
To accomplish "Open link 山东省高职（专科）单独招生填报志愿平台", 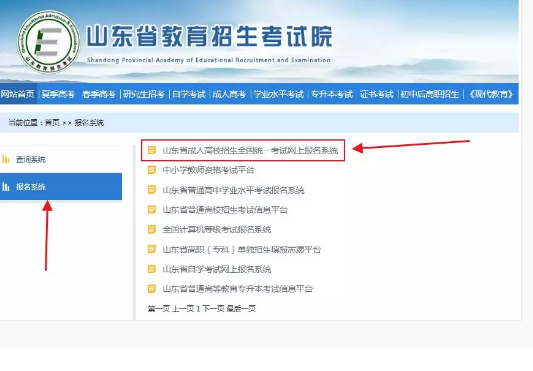I will click(x=241, y=250).
